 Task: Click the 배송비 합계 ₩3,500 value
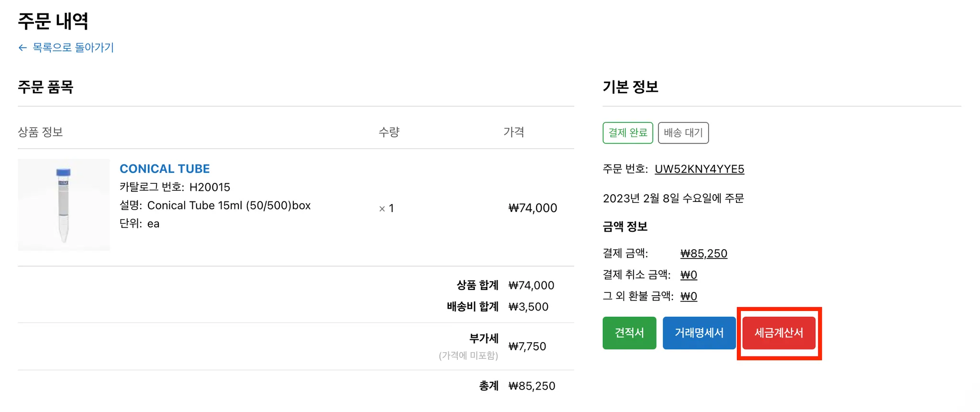528,307
